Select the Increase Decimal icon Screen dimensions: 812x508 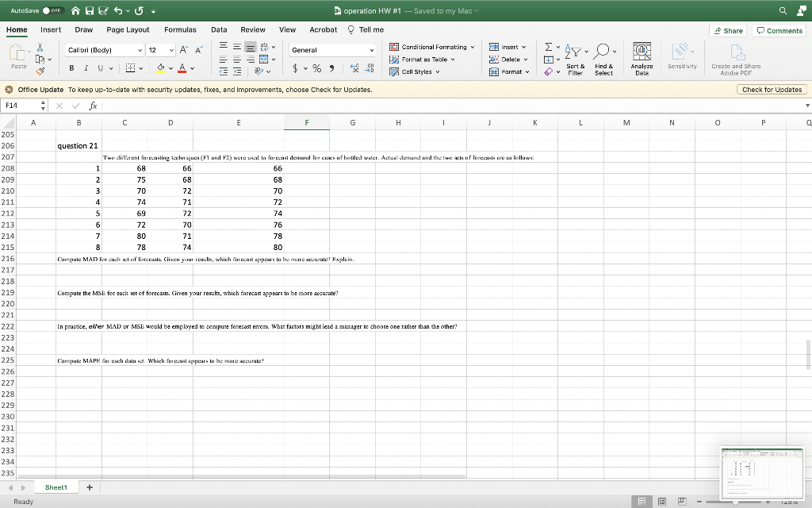click(354, 67)
